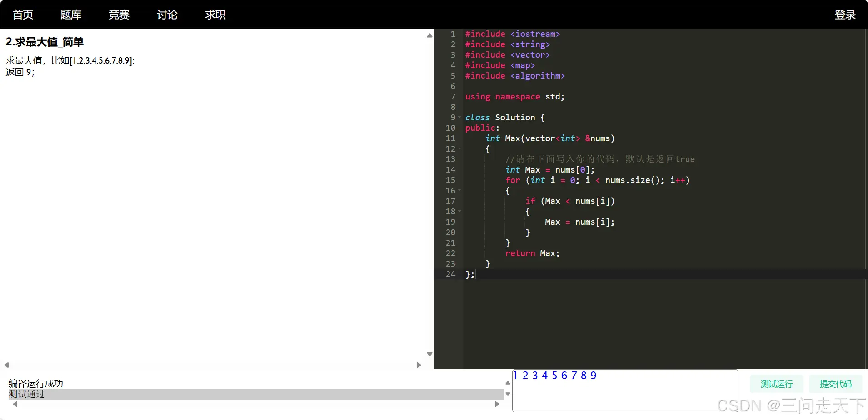The image size is (868, 420).
Task: Click the text 编译运行成功
Action: [36, 384]
